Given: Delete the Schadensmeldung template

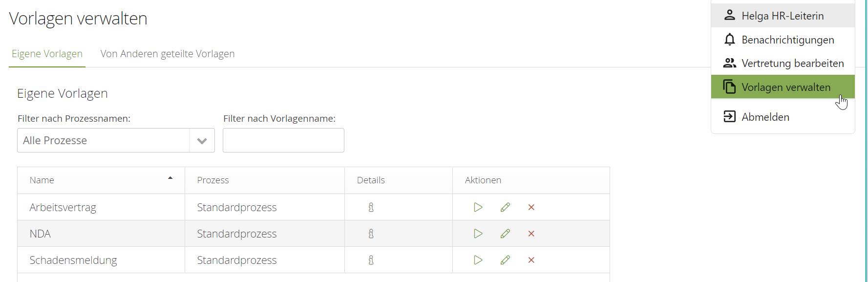Looking at the screenshot, I should [x=531, y=260].
